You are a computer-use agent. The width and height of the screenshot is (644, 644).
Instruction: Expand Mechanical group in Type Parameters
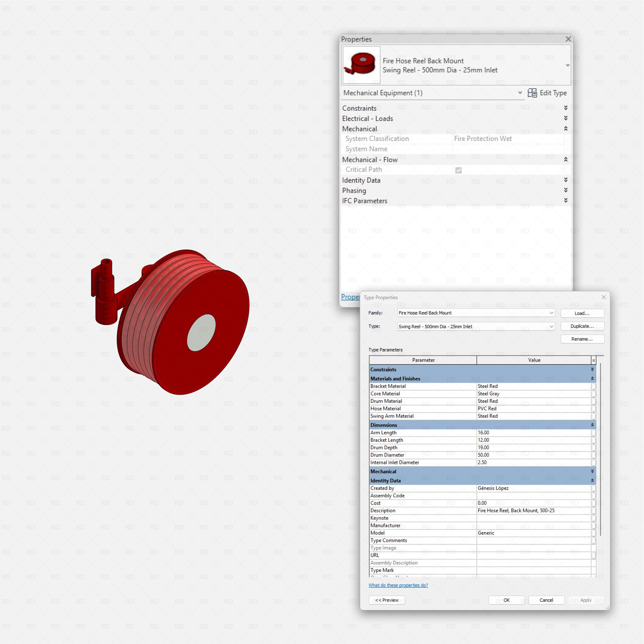point(592,471)
